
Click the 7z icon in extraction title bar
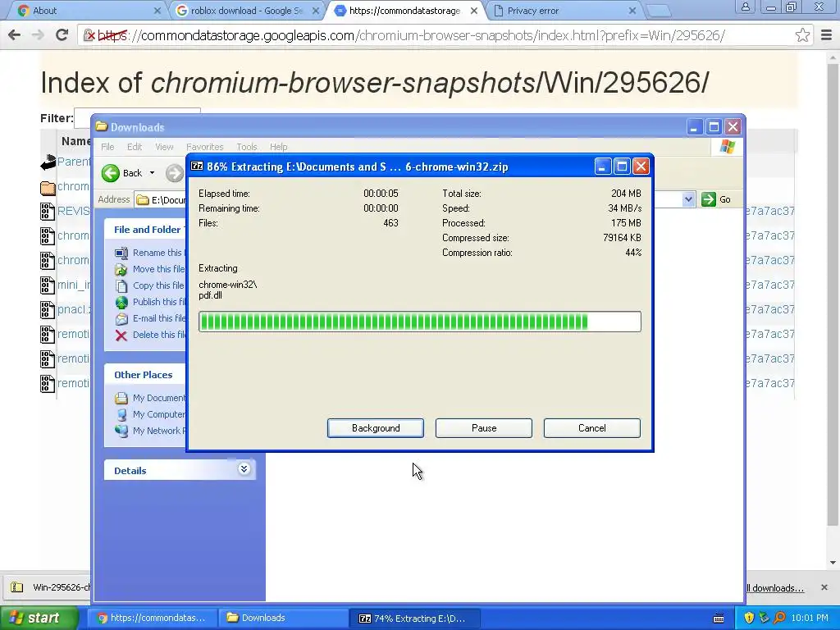197,166
